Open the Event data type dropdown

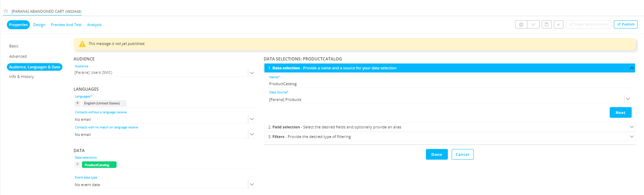coord(252,184)
